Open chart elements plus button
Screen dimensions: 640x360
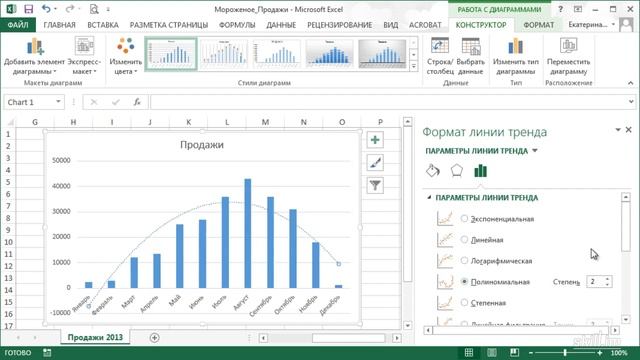(x=375, y=140)
